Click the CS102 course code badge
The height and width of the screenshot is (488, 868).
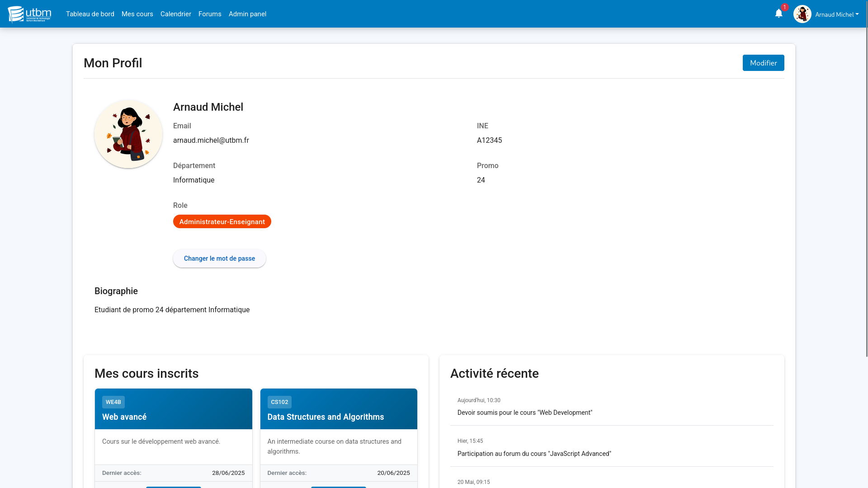point(279,402)
